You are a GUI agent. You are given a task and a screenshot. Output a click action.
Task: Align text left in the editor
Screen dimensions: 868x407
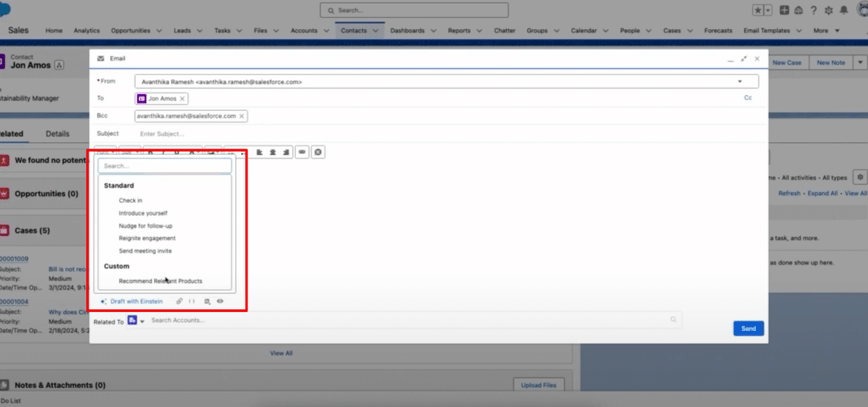click(x=258, y=152)
